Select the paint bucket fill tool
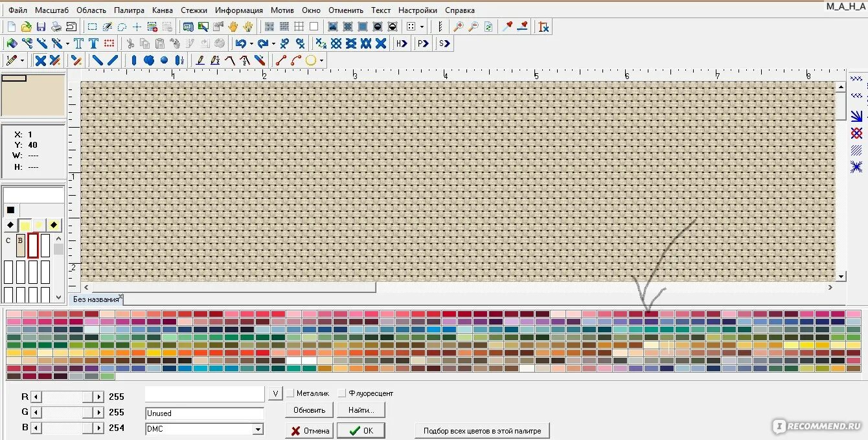The image size is (868, 440). click(11, 43)
